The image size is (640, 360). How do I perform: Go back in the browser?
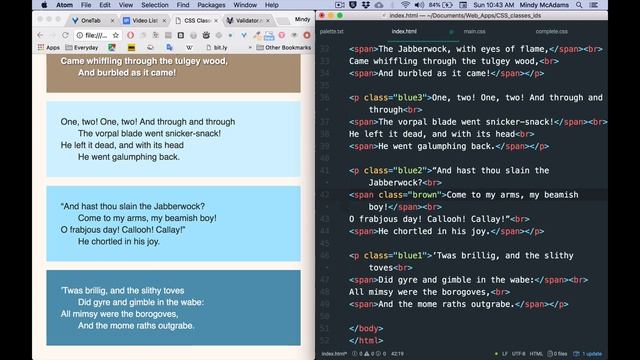click(x=40, y=35)
